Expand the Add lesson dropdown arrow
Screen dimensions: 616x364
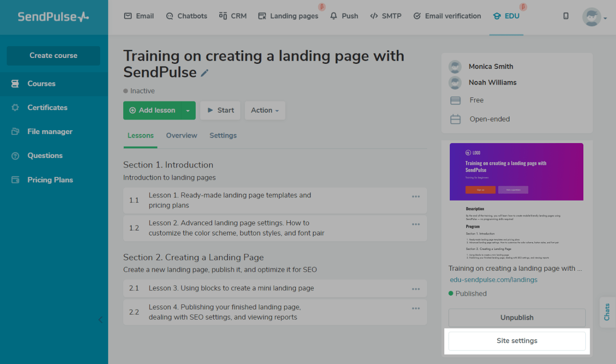click(188, 110)
